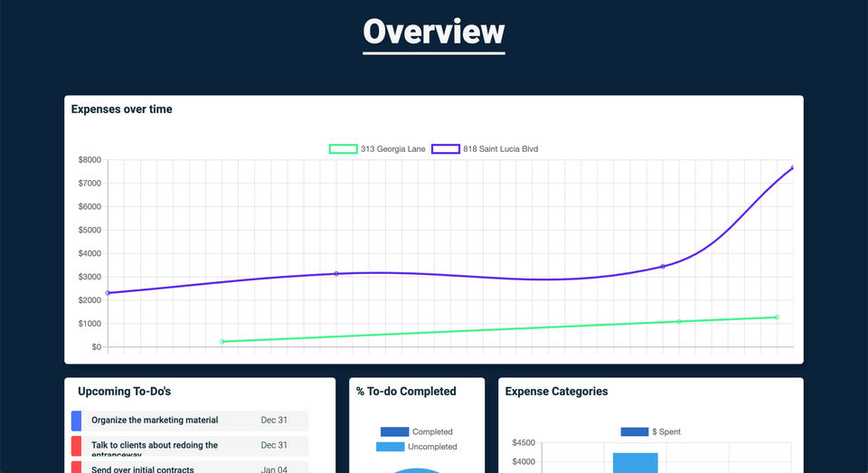Click the blue bar in Expense Categories chart
This screenshot has width=868, height=473.
(x=636, y=463)
